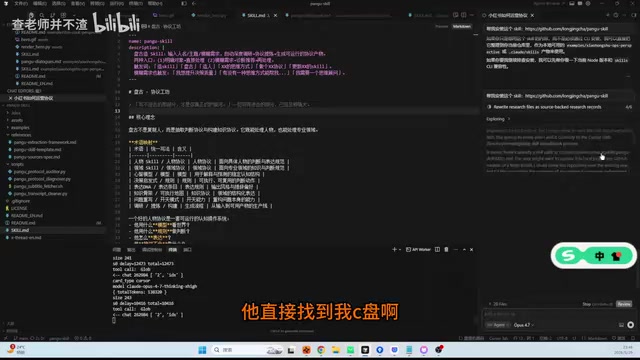Open the Source Control view icon in sidebar header
This screenshot has height=360, width=640.
pyautogui.click(x=53, y=15)
